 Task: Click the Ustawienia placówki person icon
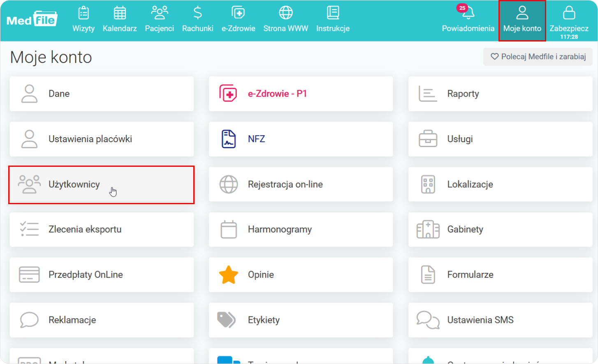(x=29, y=139)
